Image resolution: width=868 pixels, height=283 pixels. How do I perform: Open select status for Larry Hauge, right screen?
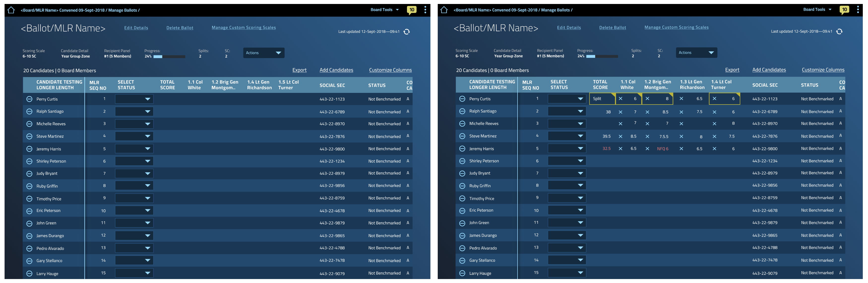(x=567, y=273)
